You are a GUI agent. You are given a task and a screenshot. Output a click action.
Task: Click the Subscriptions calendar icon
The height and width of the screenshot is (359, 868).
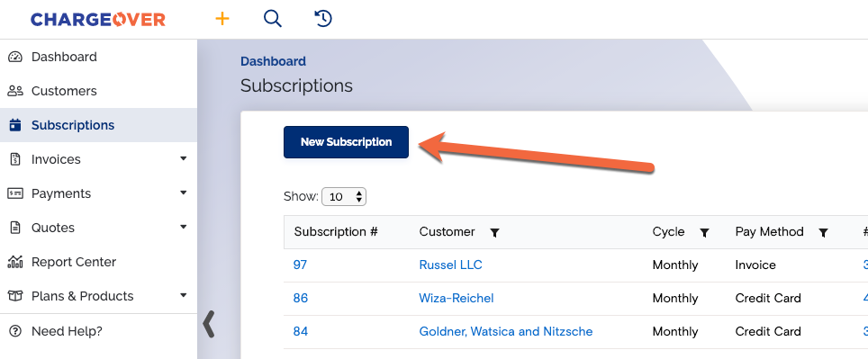tap(15, 126)
